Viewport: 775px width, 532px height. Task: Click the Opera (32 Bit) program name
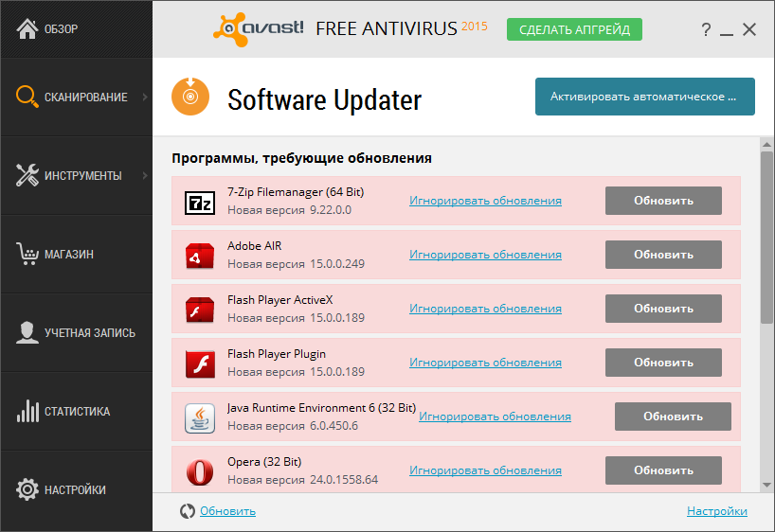(x=264, y=461)
